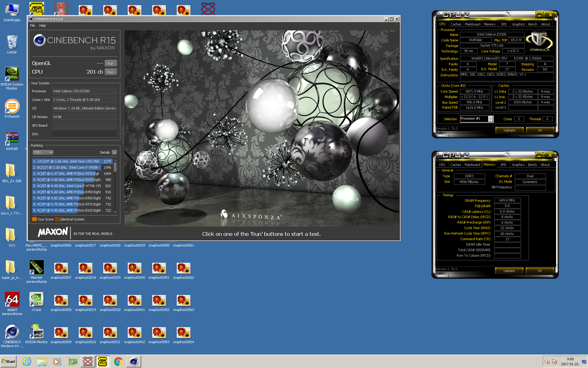Open the snaphsot0029 image file
This screenshot has height=368, width=588.
coord(110,270)
